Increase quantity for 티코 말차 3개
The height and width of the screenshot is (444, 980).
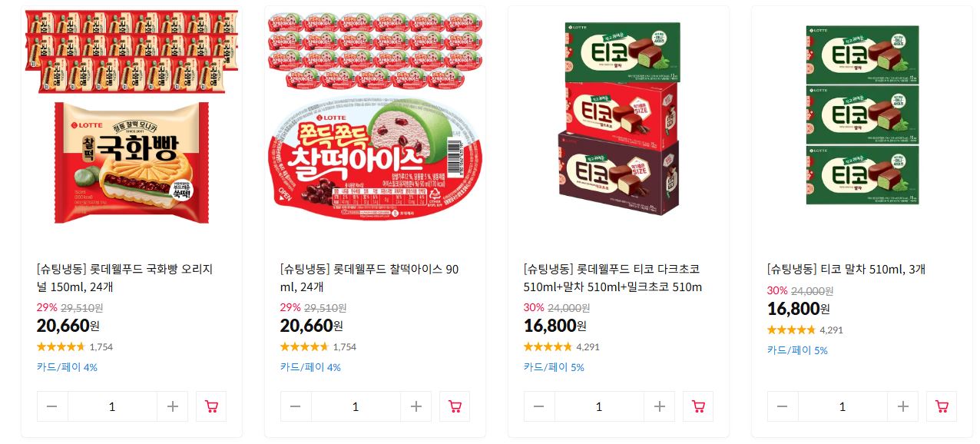coord(902,406)
